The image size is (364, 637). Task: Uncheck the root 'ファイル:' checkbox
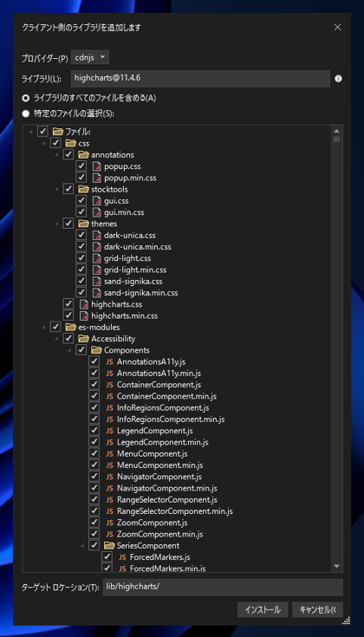tap(42, 132)
